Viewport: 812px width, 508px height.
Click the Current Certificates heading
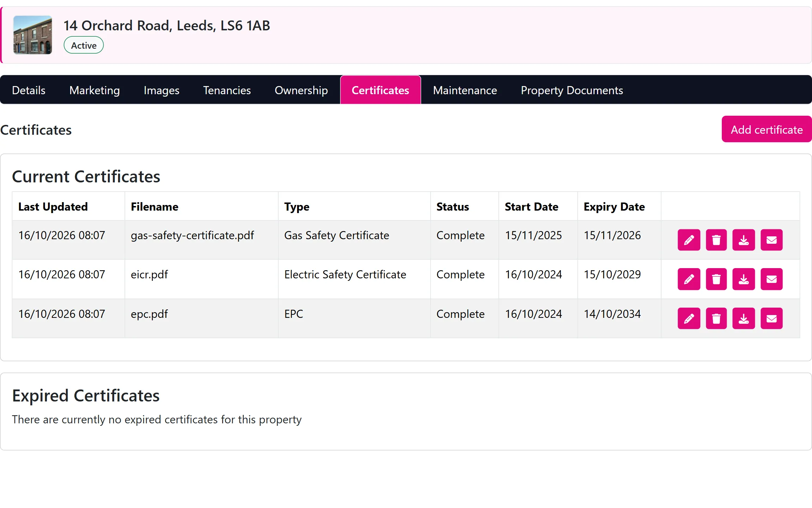pyautogui.click(x=86, y=176)
